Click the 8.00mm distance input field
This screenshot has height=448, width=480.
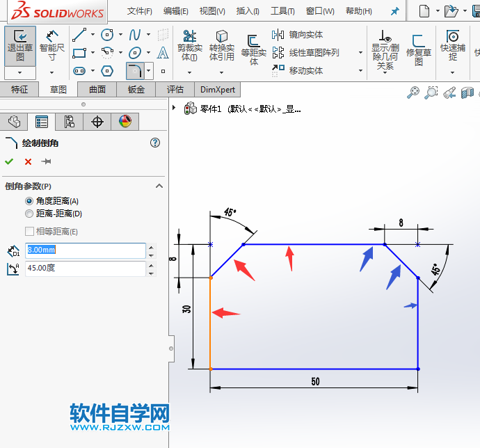point(86,250)
